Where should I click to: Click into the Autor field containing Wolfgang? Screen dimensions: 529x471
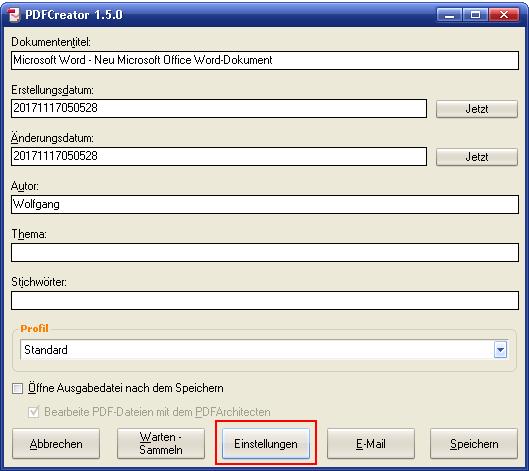click(x=265, y=204)
